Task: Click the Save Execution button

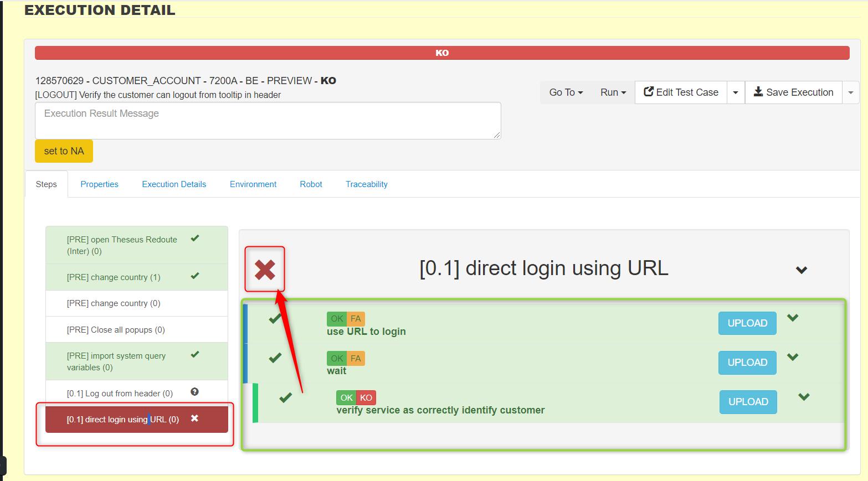Action: (794, 92)
